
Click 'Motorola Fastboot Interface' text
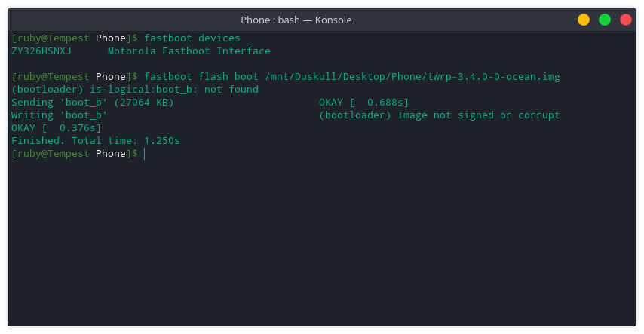tap(189, 51)
